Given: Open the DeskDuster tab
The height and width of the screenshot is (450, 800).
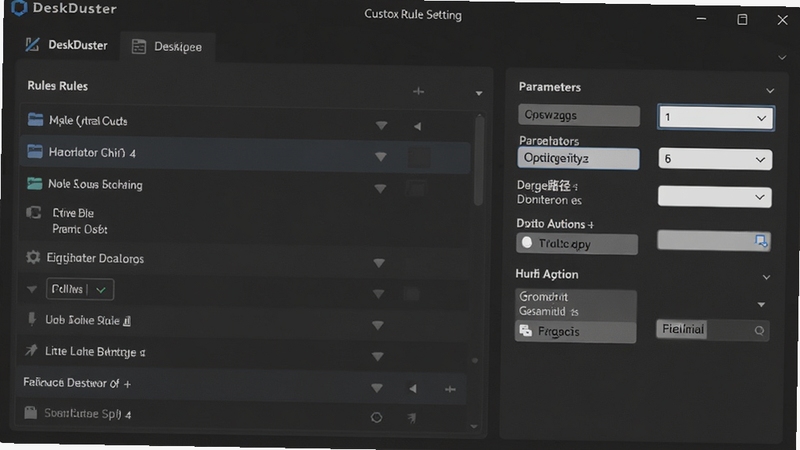Looking at the screenshot, I should click(x=67, y=45).
